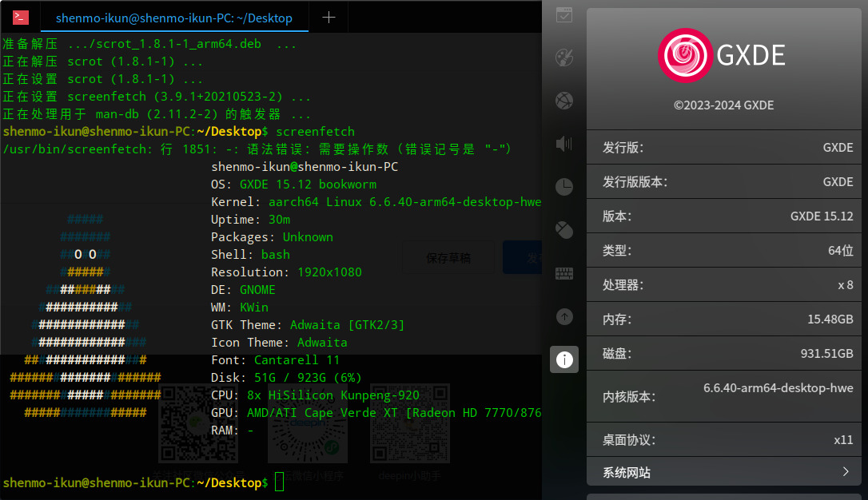Click the ASCII art penguin logo in terminal
This screenshot has width=868, height=500.
86,315
